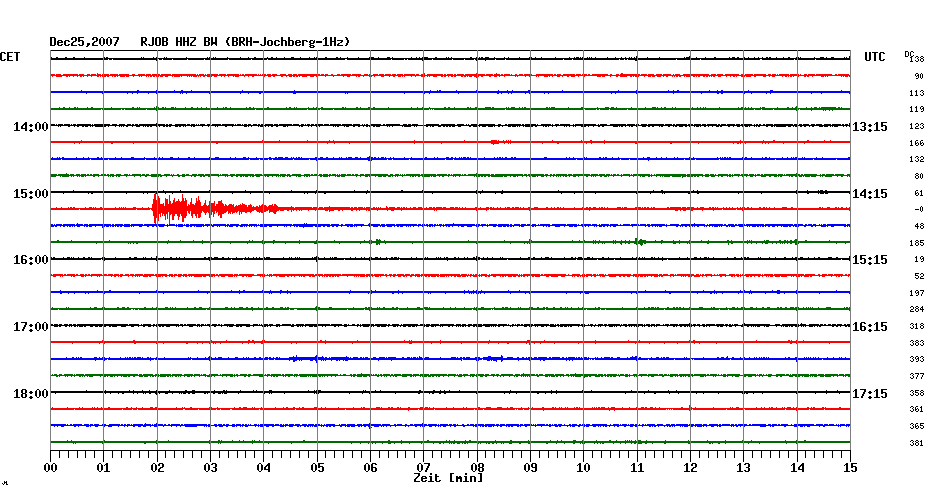Screen dimensions: 930x494
Task: Select the 18:00 CET time label
Action: (x=31, y=394)
